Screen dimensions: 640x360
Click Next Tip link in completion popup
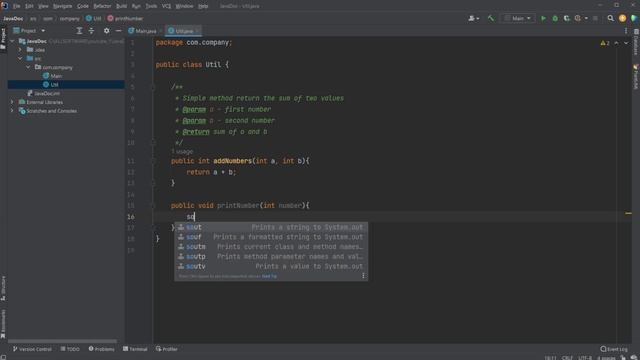(269, 276)
